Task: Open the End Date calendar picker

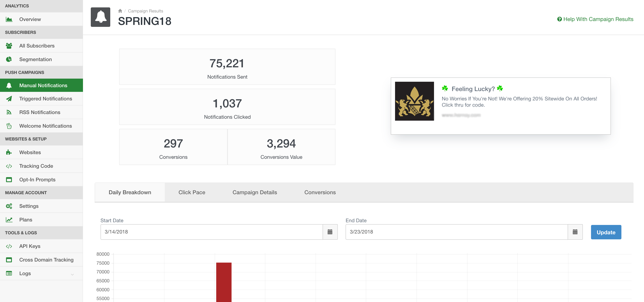Action: [575, 232]
